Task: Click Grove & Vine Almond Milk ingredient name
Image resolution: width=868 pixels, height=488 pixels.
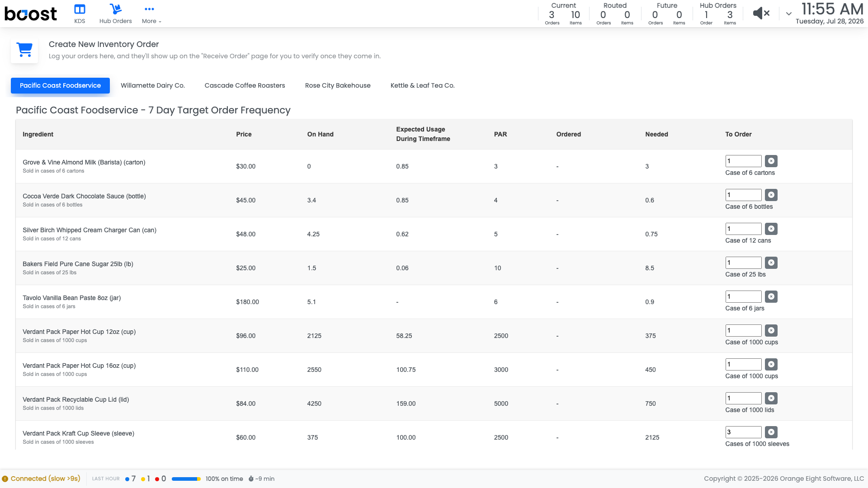Action: pyautogui.click(x=84, y=162)
